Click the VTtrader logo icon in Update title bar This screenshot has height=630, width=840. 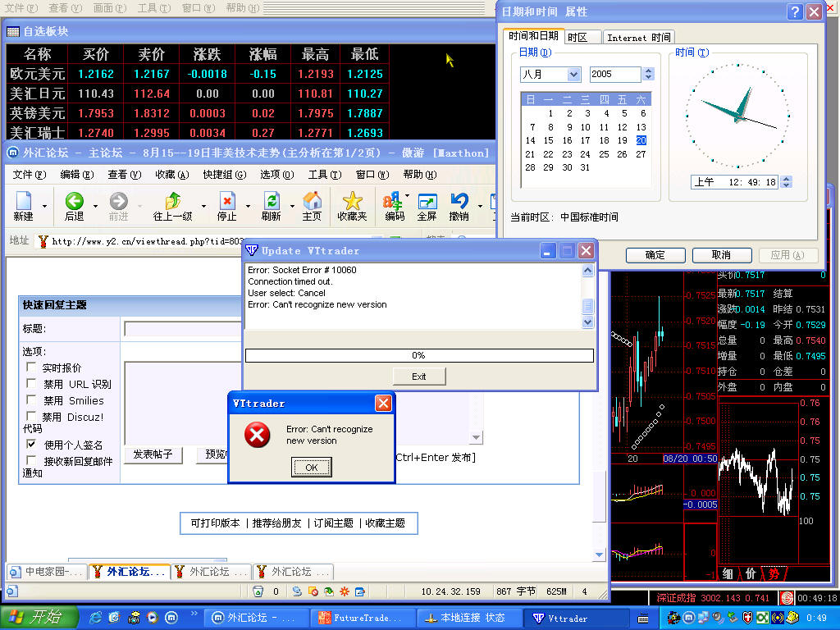pos(252,250)
